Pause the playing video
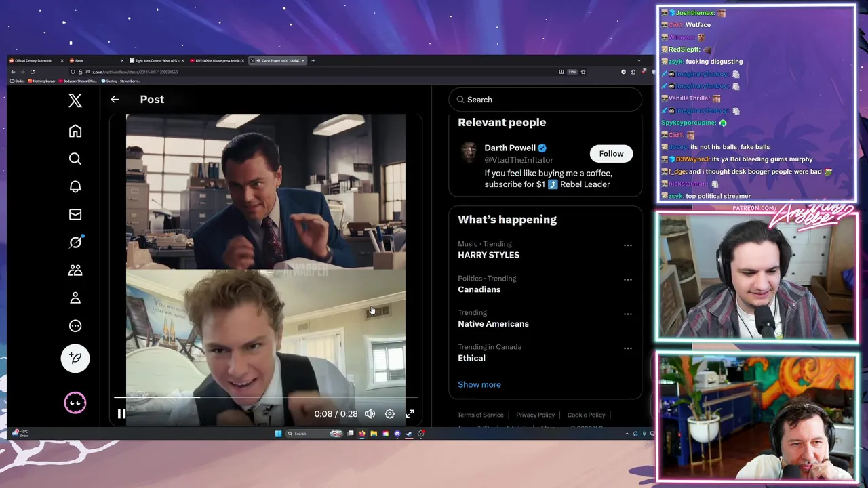This screenshot has width=868, height=488. (121, 413)
